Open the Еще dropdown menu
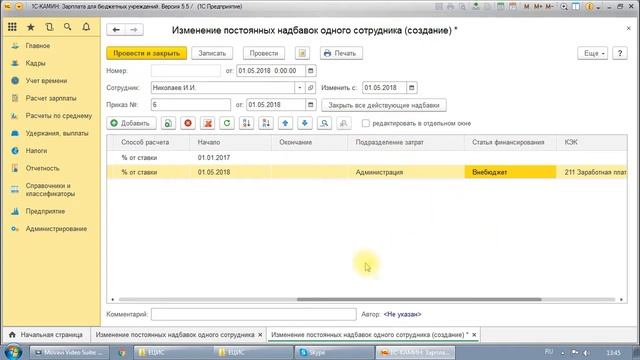The width and height of the screenshot is (640, 360). click(592, 53)
